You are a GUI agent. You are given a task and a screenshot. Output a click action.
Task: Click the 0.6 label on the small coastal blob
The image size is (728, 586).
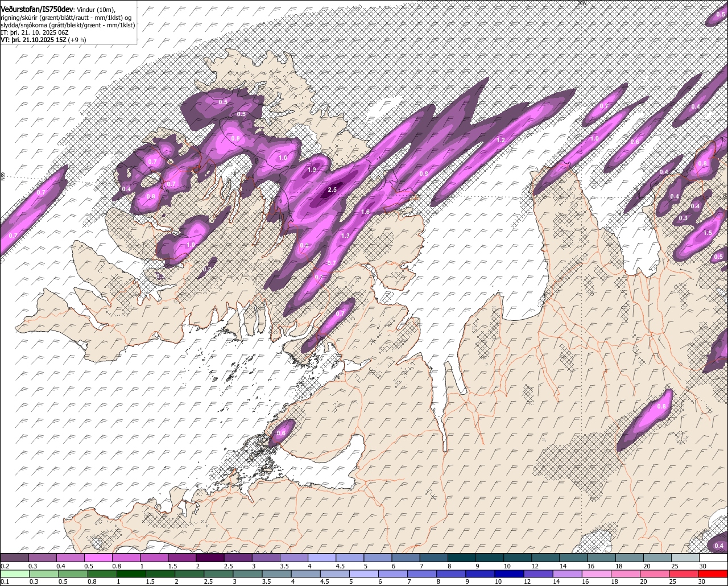coord(281,433)
